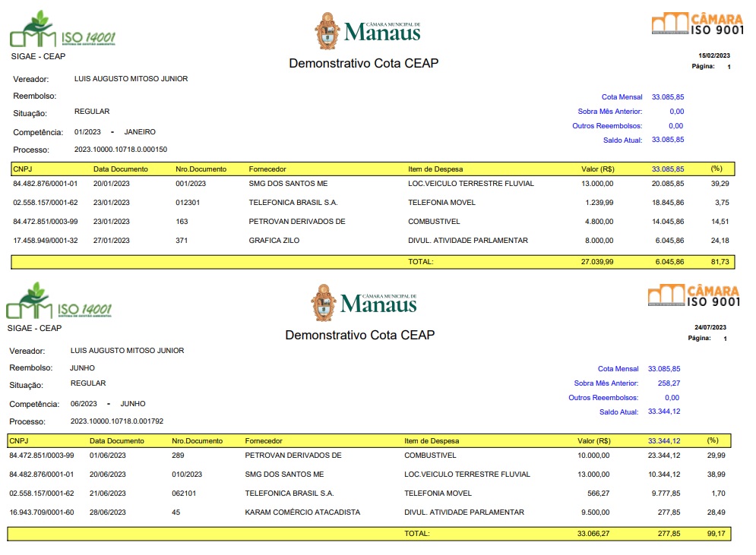Viewport: 756px width, 555px height.
Task: Click the percentage 3,75
Action: click(x=722, y=203)
